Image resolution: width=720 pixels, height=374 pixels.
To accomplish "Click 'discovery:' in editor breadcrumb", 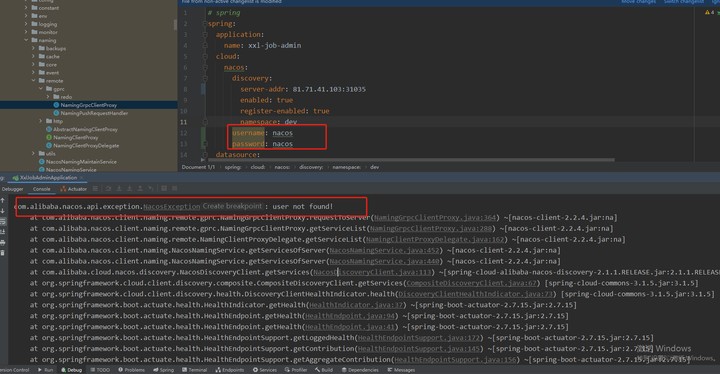I will click(311, 167).
